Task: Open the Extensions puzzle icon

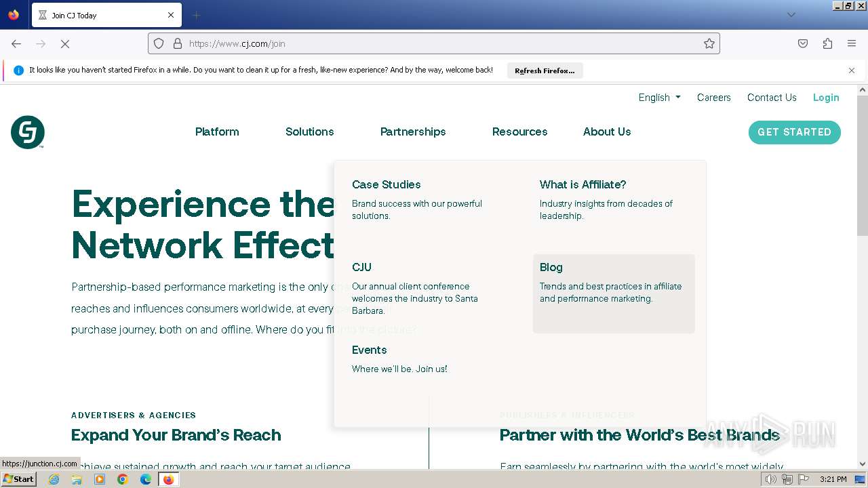Action: coord(827,43)
